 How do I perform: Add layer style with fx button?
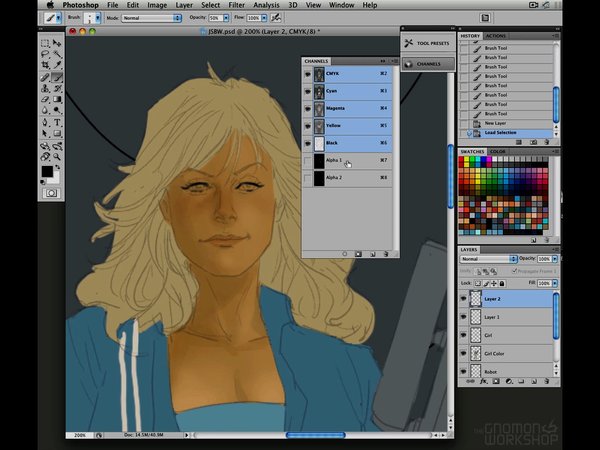pos(484,382)
